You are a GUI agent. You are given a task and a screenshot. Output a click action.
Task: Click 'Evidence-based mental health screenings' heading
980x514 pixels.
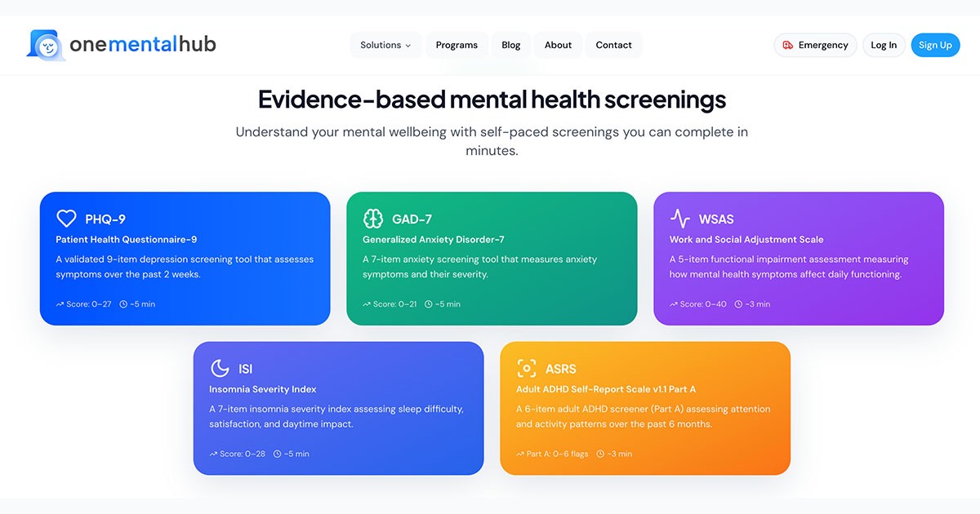coord(492,100)
